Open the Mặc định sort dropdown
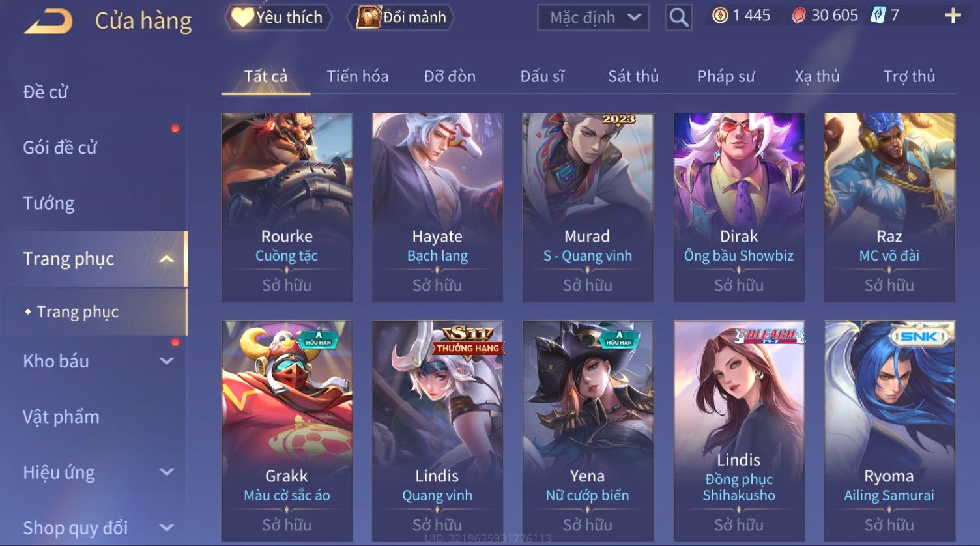The width and height of the screenshot is (980, 546). [x=593, y=18]
